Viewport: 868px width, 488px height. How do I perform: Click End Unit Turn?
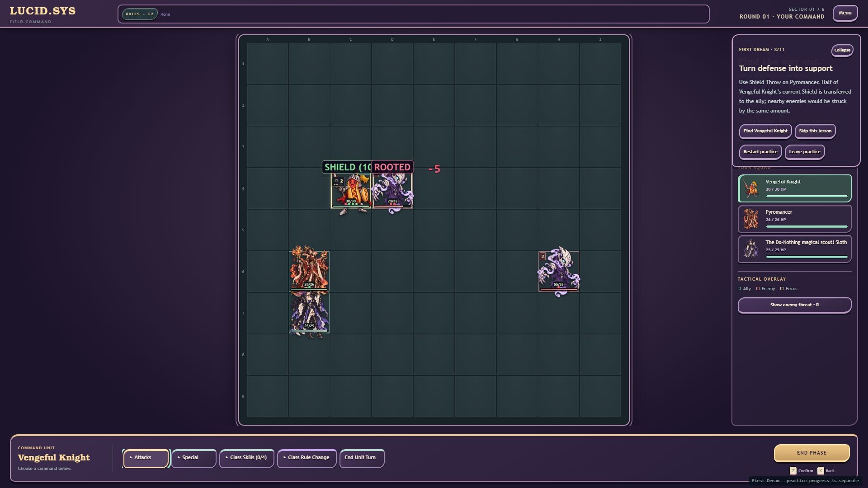362,458
